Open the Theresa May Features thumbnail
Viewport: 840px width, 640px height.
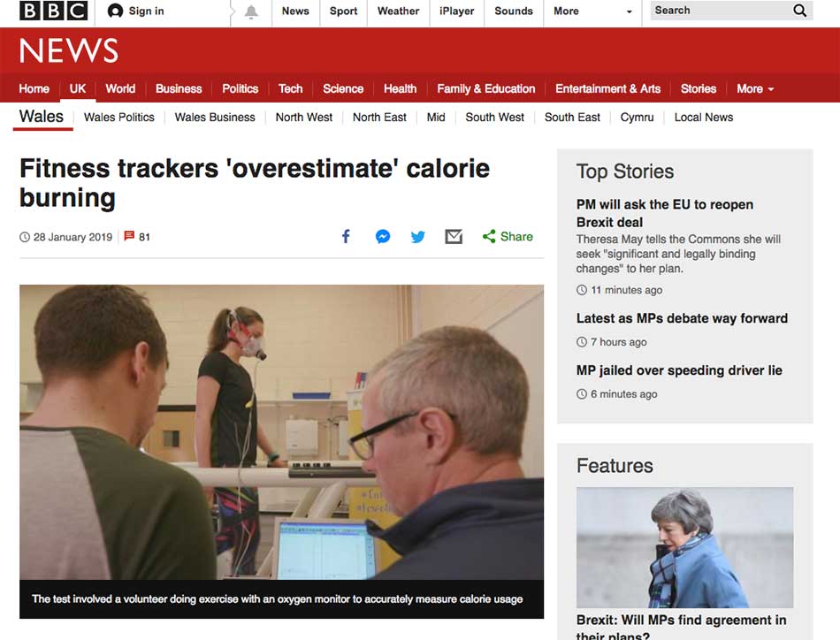(684, 547)
